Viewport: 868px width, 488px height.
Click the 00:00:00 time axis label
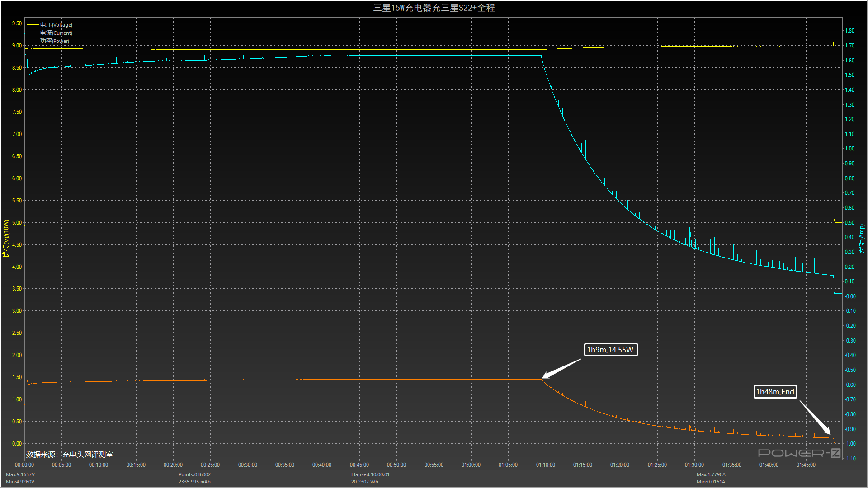pyautogui.click(x=24, y=465)
